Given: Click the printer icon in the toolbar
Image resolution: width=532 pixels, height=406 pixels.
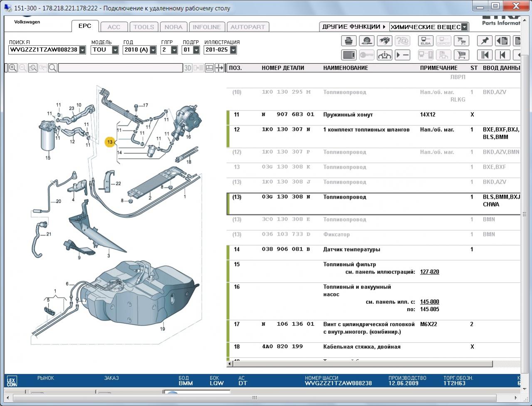Looking at the screenshot, I should [x=349, y=41].
